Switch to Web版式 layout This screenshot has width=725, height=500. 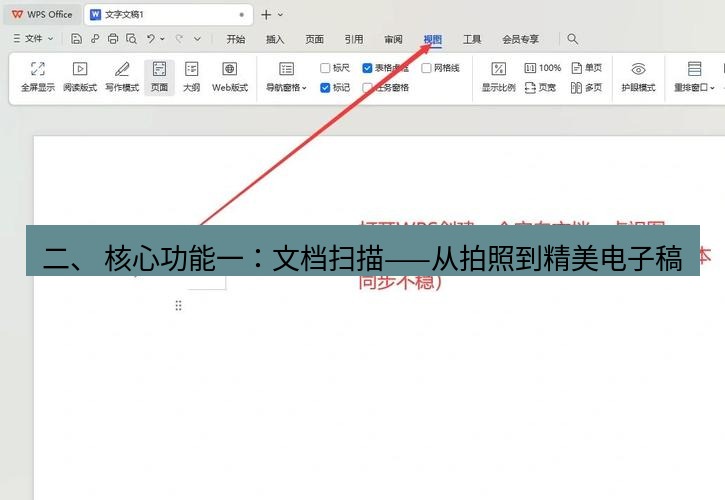click(x=230, y=77)
